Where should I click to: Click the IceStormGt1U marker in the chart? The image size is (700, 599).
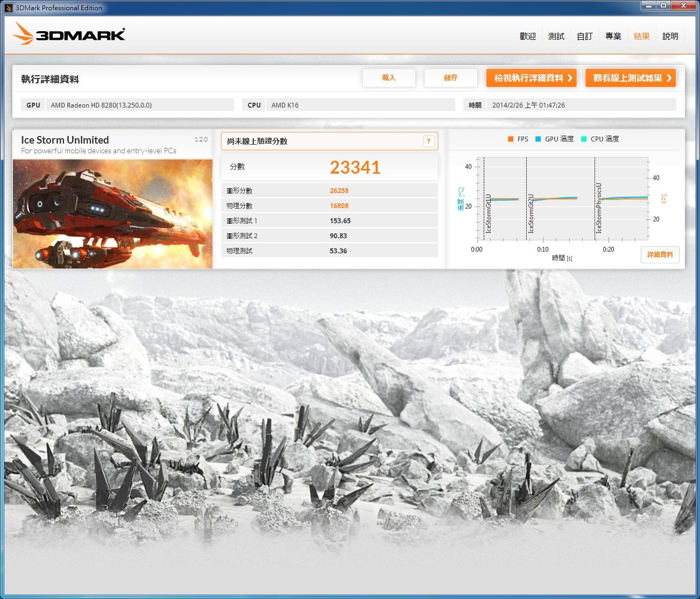pyautogui.click(x=489, y=213)
